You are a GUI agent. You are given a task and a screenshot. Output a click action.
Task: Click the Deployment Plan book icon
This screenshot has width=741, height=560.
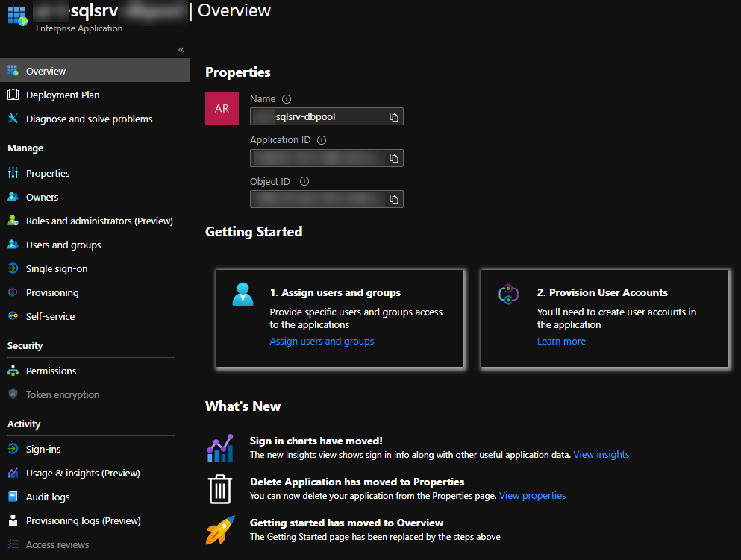13,95
